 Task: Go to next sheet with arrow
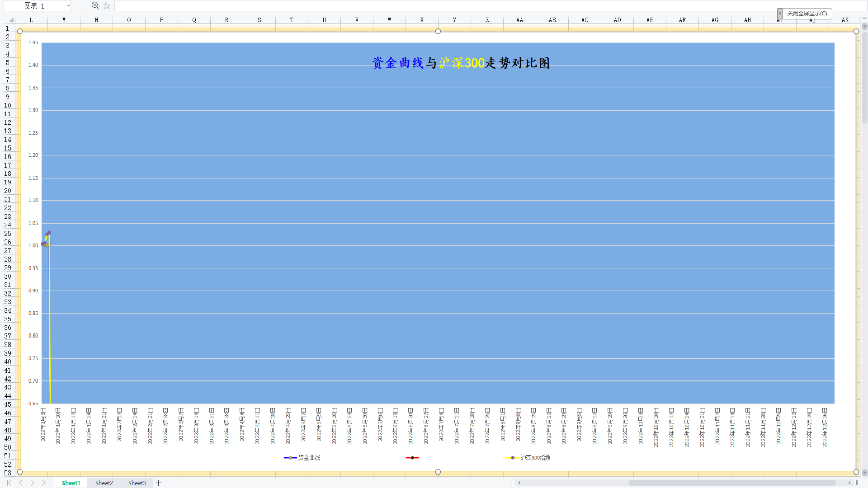[33, 483]
